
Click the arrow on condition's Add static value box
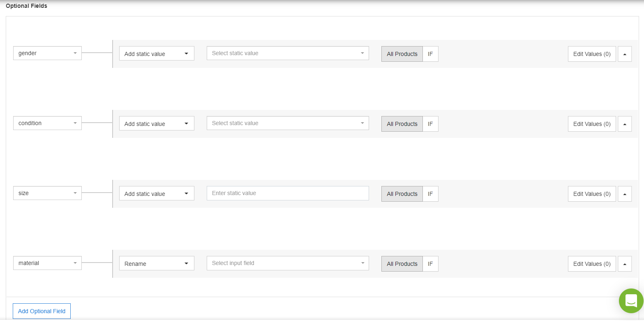tap(186, 123)
